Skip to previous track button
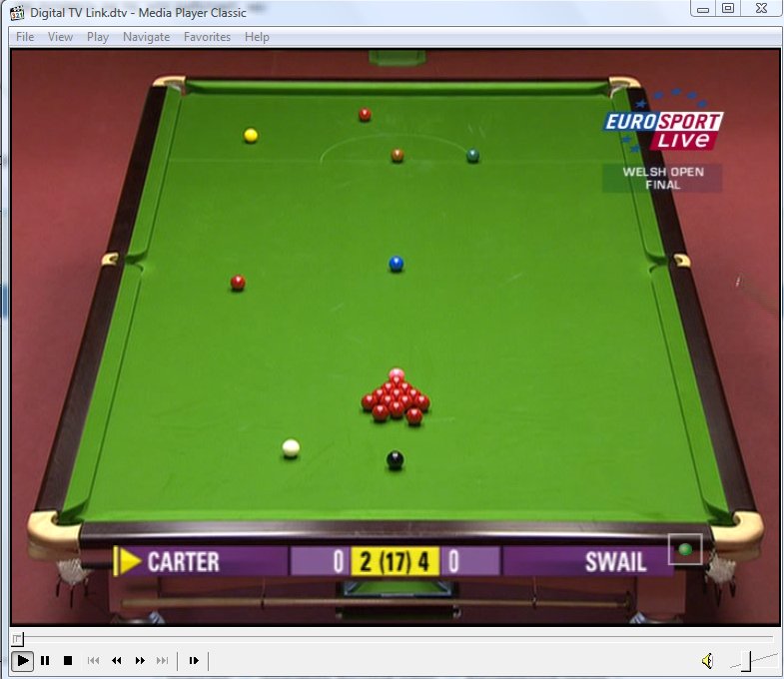This screenshot has height=679, width=784. (x=94, y=660)
